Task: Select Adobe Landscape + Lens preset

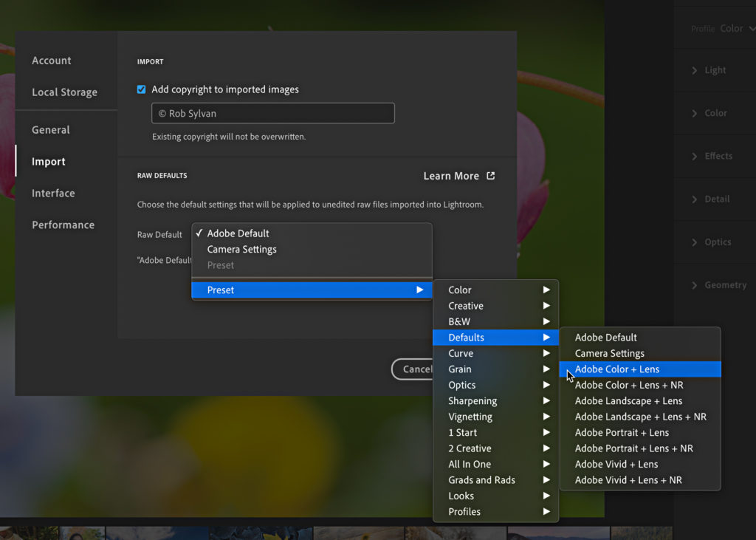Action: pos(640,401)
